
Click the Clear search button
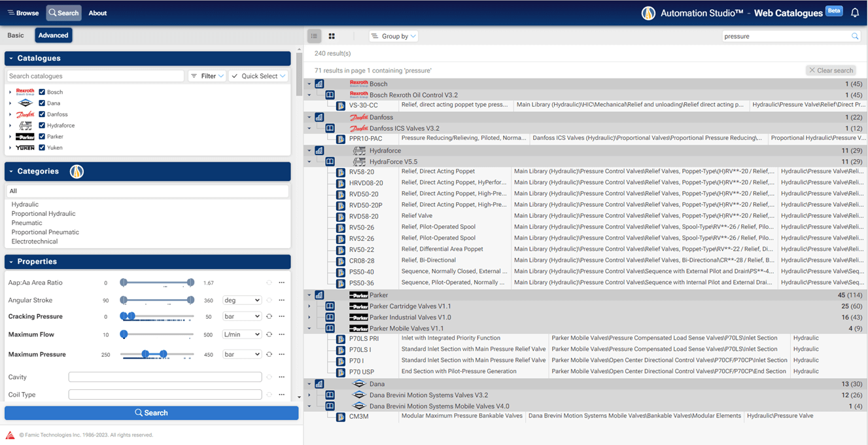click(831, 70)
